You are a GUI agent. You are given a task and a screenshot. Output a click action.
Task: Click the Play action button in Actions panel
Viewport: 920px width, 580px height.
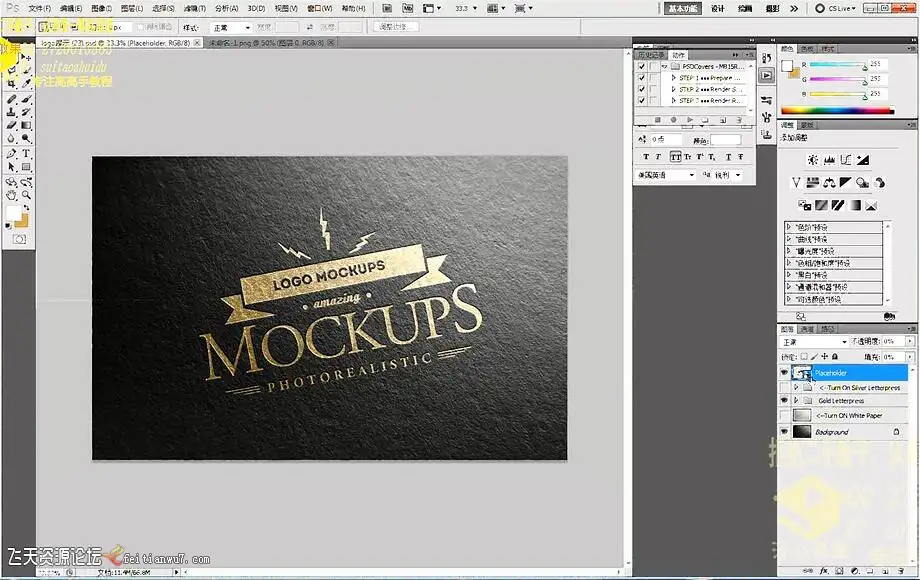coord(690,120)
